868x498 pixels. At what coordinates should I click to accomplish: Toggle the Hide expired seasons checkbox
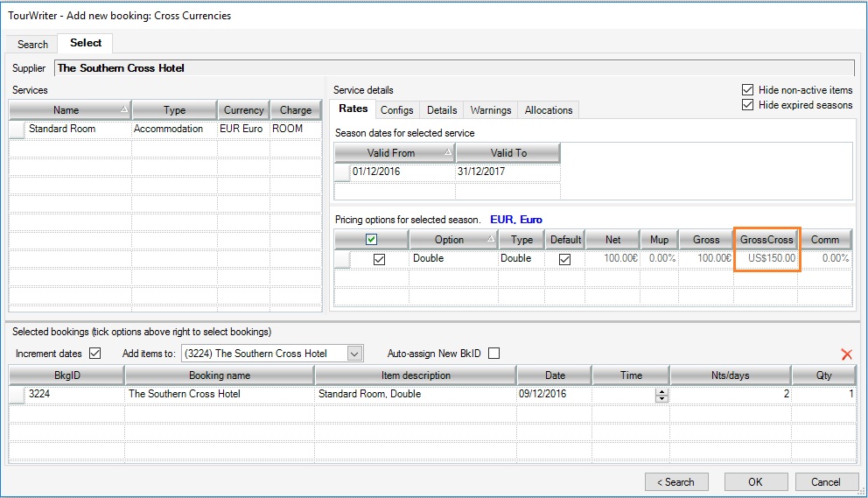pyautogui.click(x=747, y=105)
